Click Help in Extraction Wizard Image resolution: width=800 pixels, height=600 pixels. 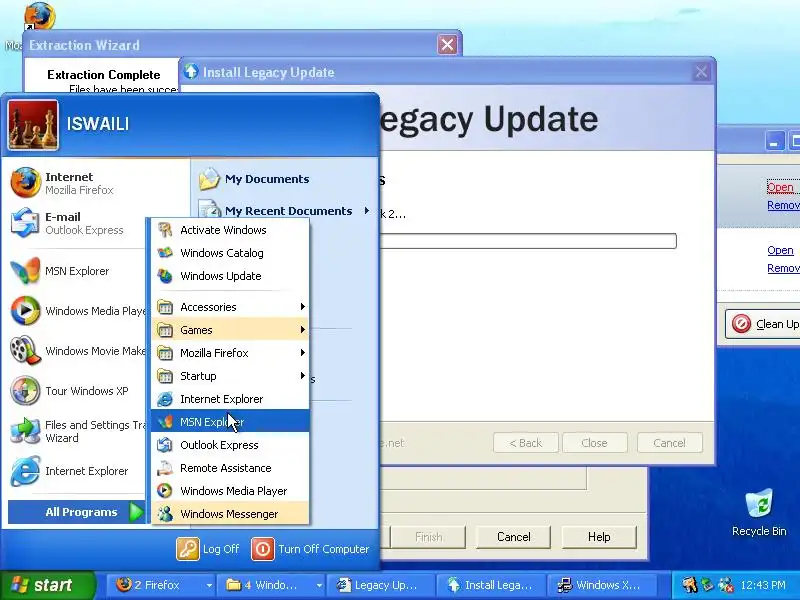click(x=599, y=537)
